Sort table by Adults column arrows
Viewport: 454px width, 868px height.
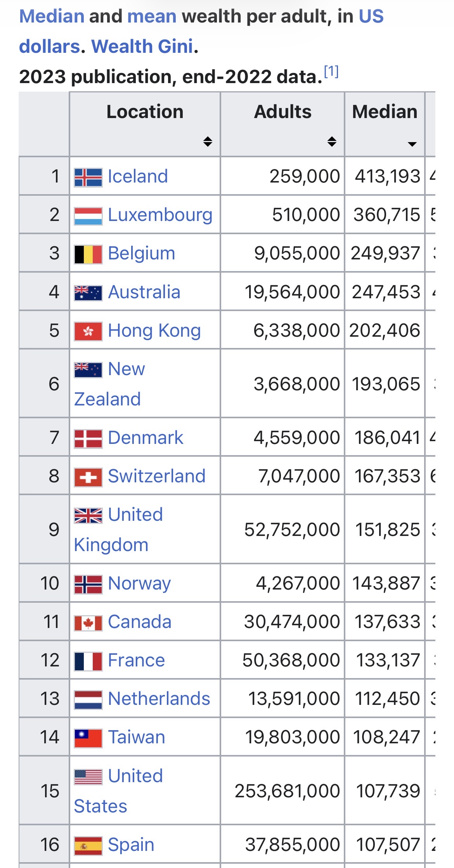(332, 141)
